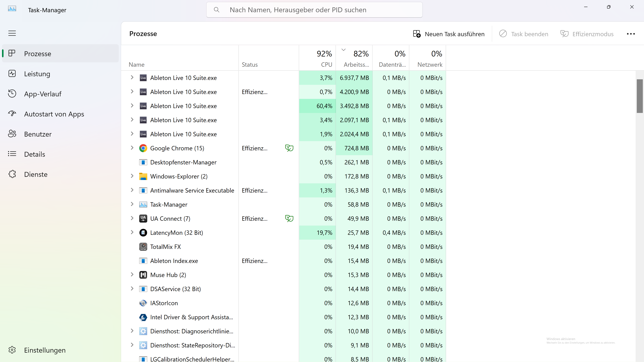Click the Dienste services icon

[x=12, y=174]
